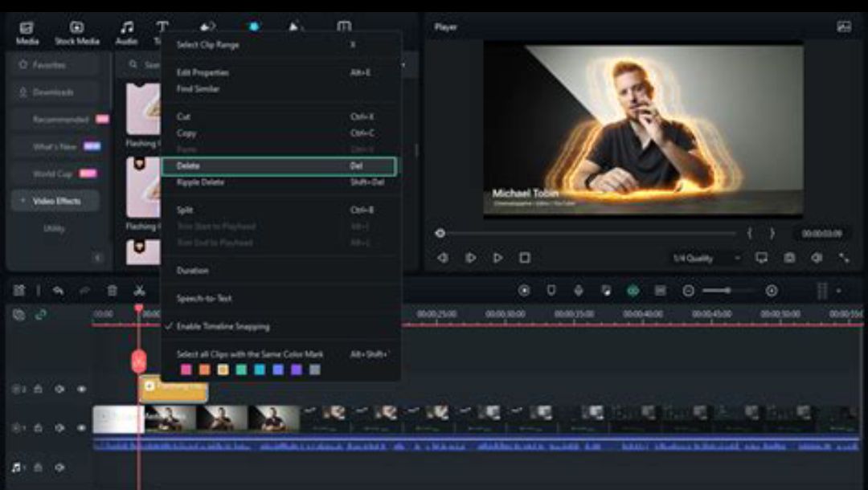Lock video track 1

coord(39,427)
